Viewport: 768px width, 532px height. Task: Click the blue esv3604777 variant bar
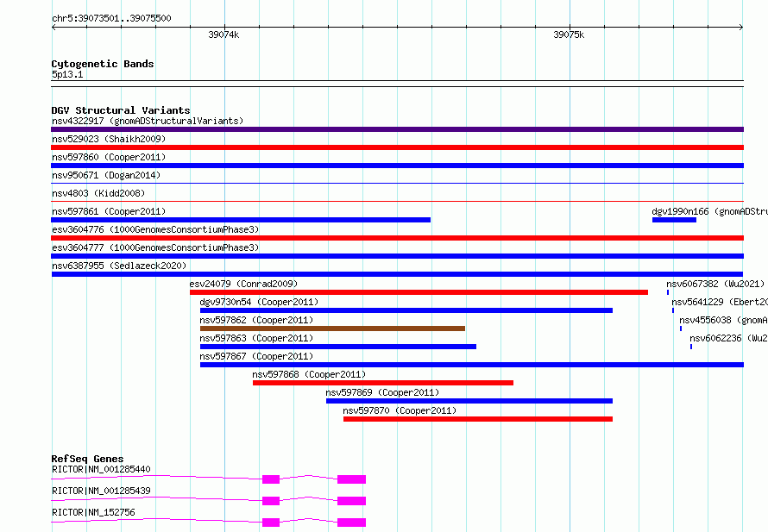(397, 256)
